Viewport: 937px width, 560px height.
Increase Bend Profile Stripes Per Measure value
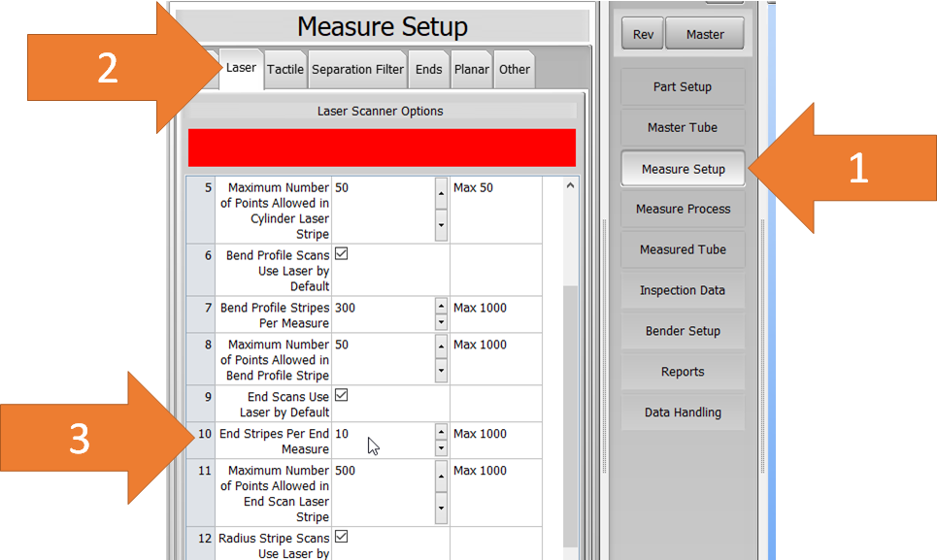coord(441,305)
